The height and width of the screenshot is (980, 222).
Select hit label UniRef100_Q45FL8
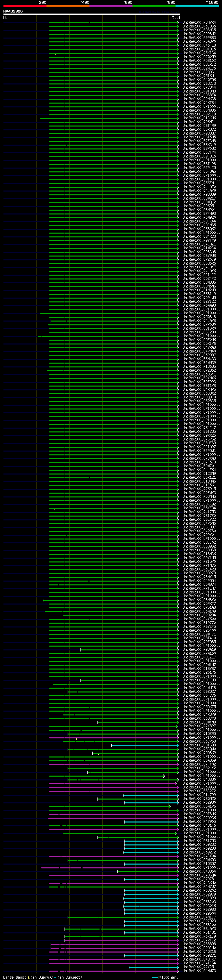199,45
